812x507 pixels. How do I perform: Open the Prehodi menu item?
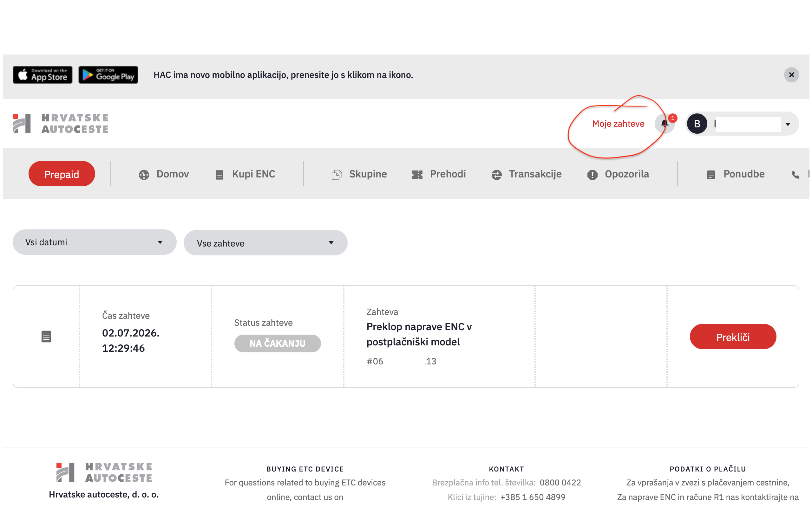tap(439, 174)
